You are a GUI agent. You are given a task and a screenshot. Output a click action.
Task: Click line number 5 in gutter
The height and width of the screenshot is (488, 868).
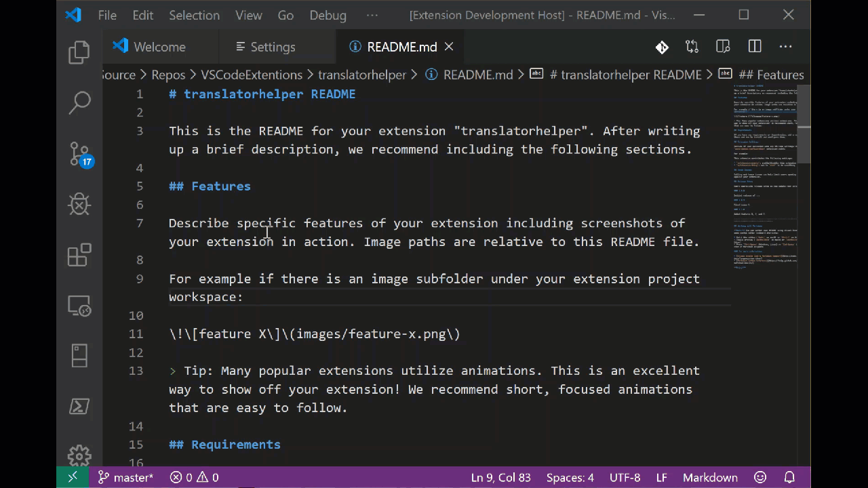coord(139,186)
